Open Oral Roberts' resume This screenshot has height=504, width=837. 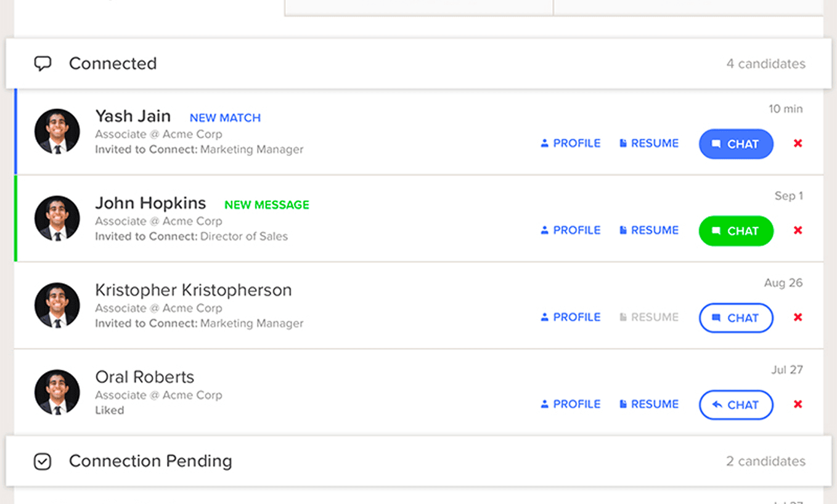pos(649,404)
